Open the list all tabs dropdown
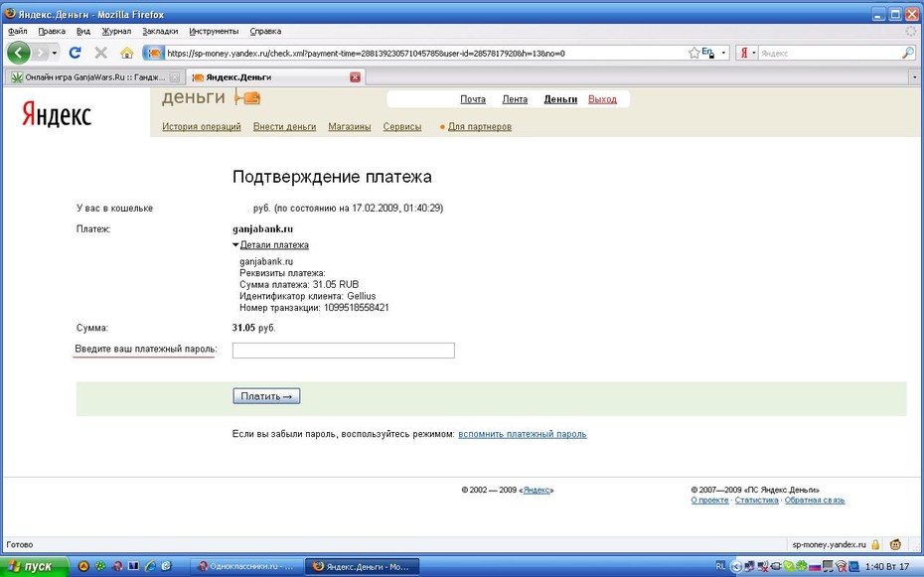Screen dimensions: 924x577 pos(915,77)
